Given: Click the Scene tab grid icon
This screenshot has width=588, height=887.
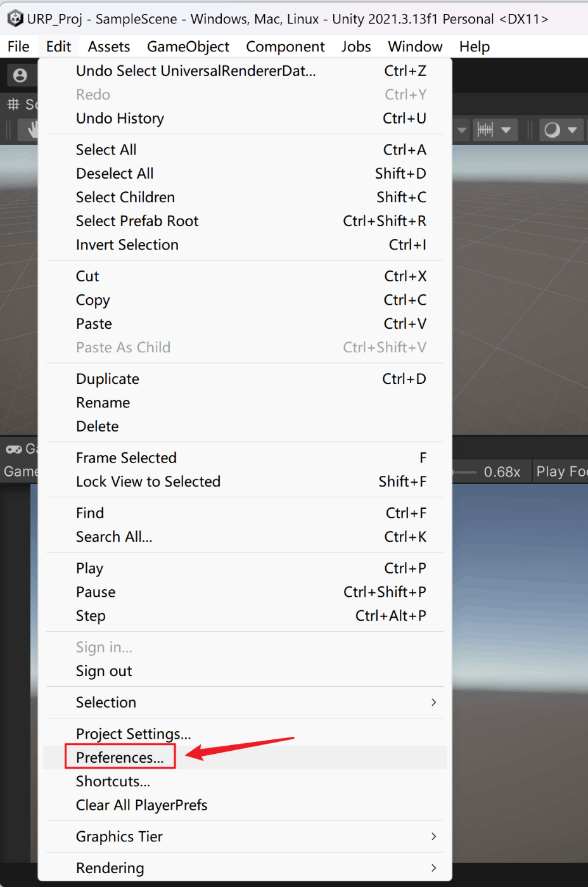Looking at the screenshot, I should (13, 104).
